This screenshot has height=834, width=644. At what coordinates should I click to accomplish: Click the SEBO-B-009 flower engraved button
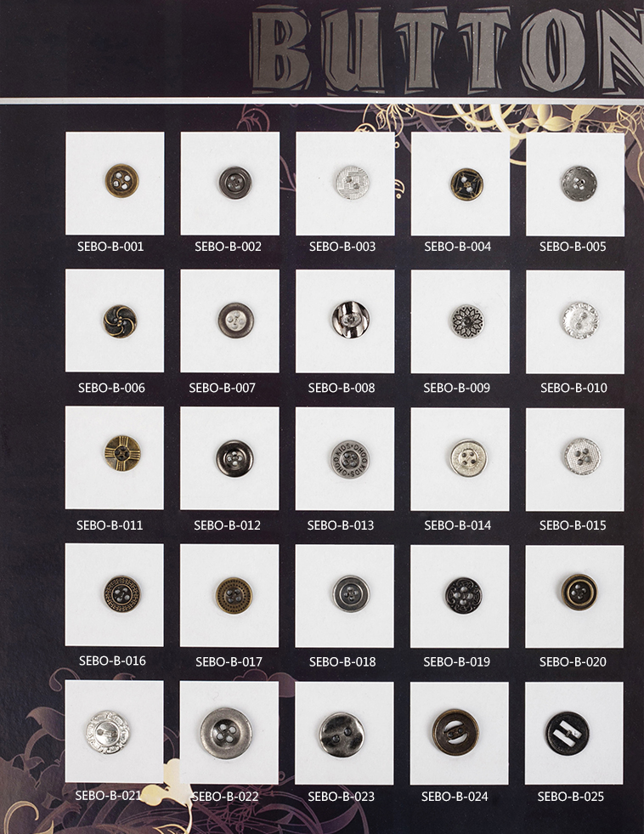click(x=467, y=321)
